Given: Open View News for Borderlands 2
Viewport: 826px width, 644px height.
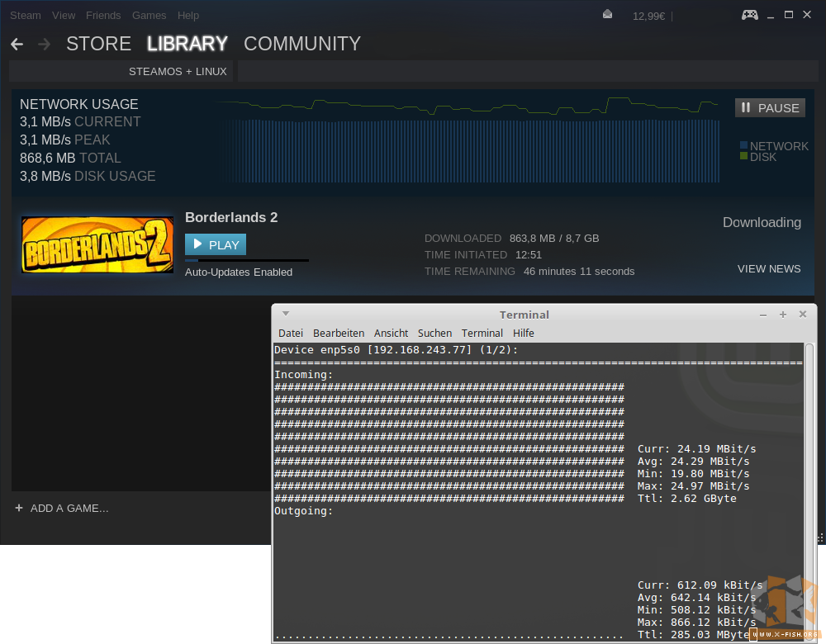Looking at the screenshot, I should coord(768,269).
